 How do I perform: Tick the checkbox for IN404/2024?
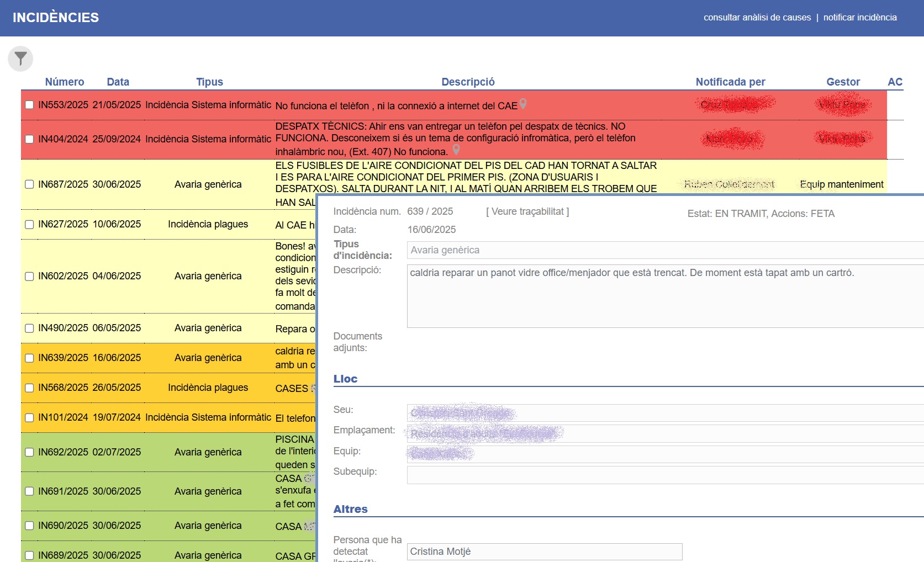tap(29, 139)
